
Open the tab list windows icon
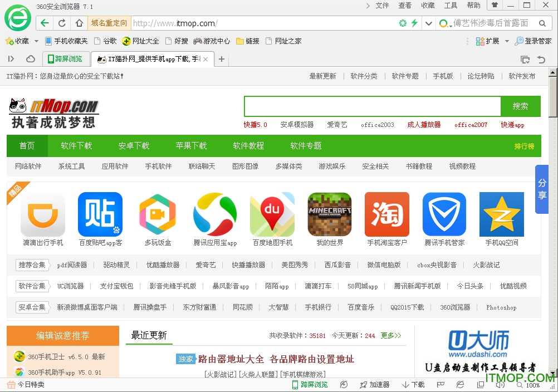[525, 60]
